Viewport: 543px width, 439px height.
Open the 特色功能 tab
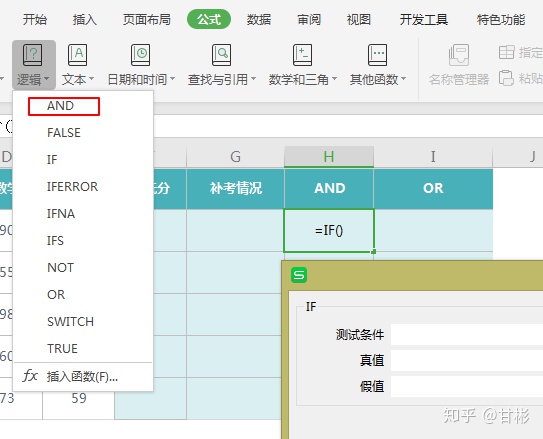[x=501, y=19]
